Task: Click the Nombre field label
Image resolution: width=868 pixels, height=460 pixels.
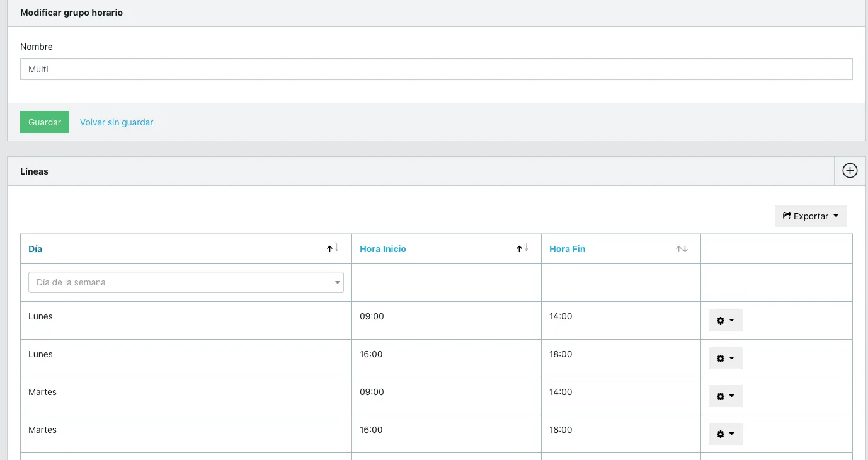Action: tap(37, 47)
